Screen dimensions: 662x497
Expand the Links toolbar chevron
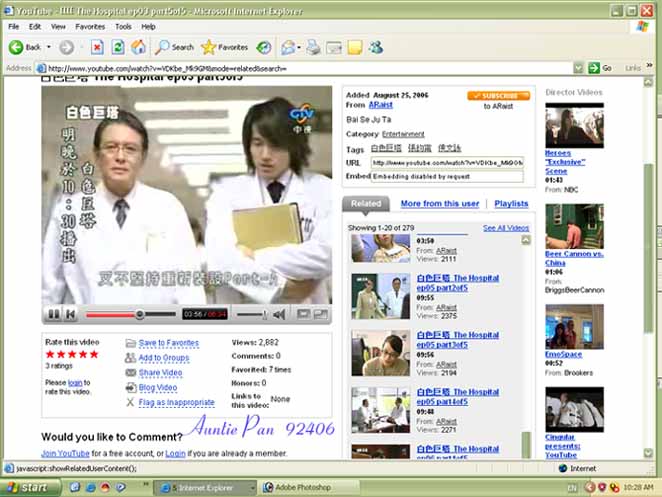649,65
